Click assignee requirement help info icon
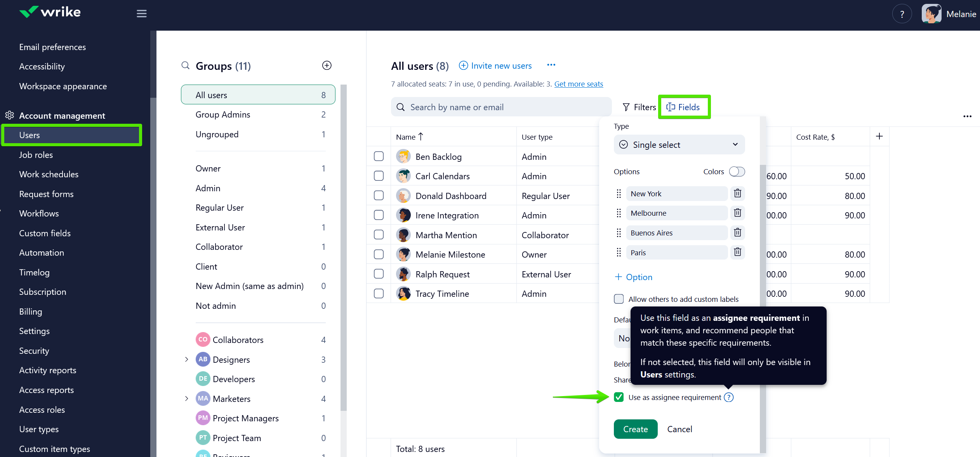The width and height of the screenshot is (980, 457). coord(729,397)
